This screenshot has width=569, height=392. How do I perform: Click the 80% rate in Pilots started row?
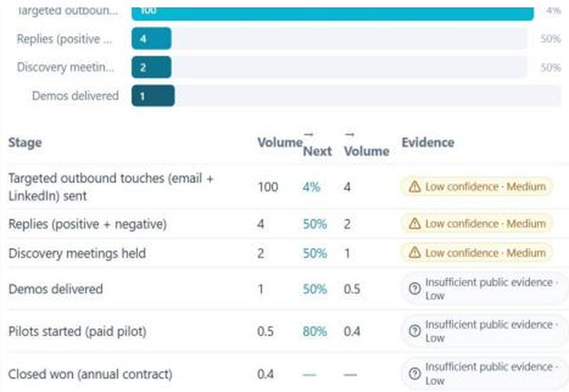click(314, 332)
